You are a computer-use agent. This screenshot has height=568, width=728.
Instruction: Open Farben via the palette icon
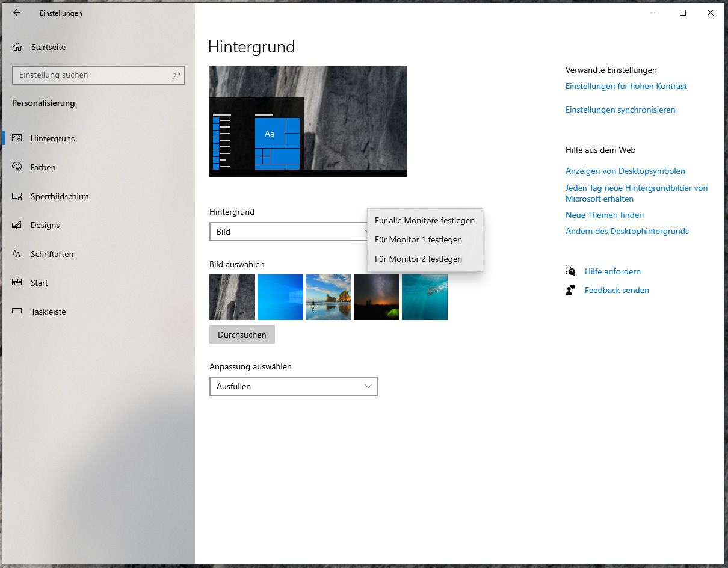[x=17, y=167]
